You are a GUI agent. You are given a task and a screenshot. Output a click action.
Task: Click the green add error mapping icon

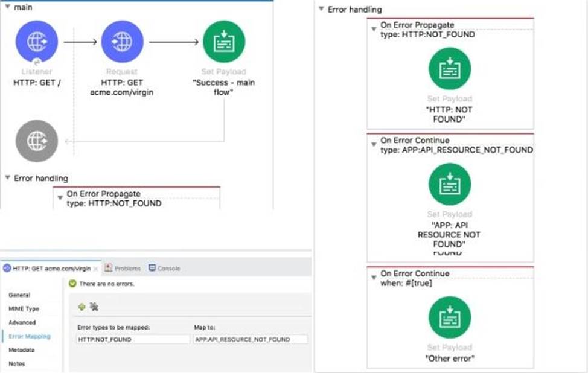(x=82, y=307)
